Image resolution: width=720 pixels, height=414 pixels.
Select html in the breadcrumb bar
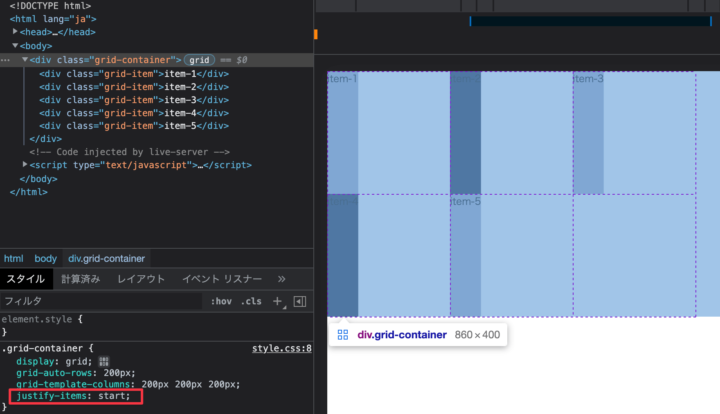click(x=13, y=258)
